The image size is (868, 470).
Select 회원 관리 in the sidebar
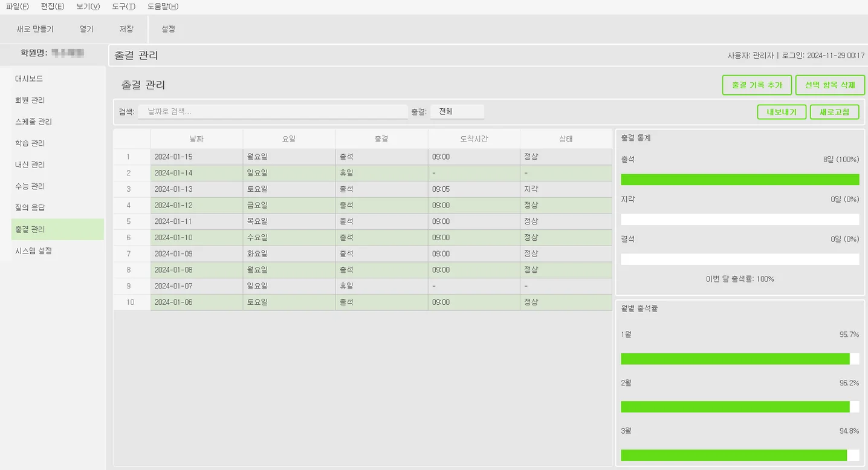(30, 100)
